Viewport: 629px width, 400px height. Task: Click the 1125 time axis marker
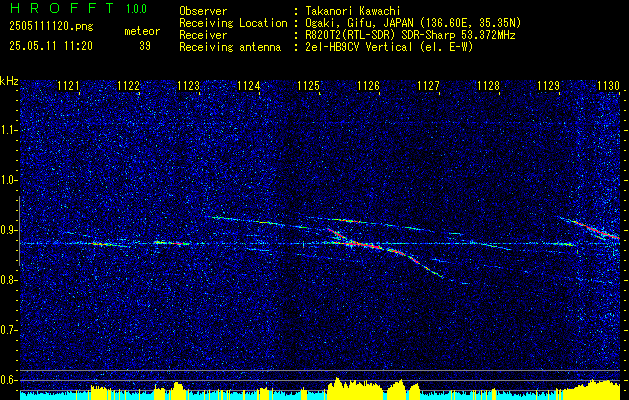(308, 86)
